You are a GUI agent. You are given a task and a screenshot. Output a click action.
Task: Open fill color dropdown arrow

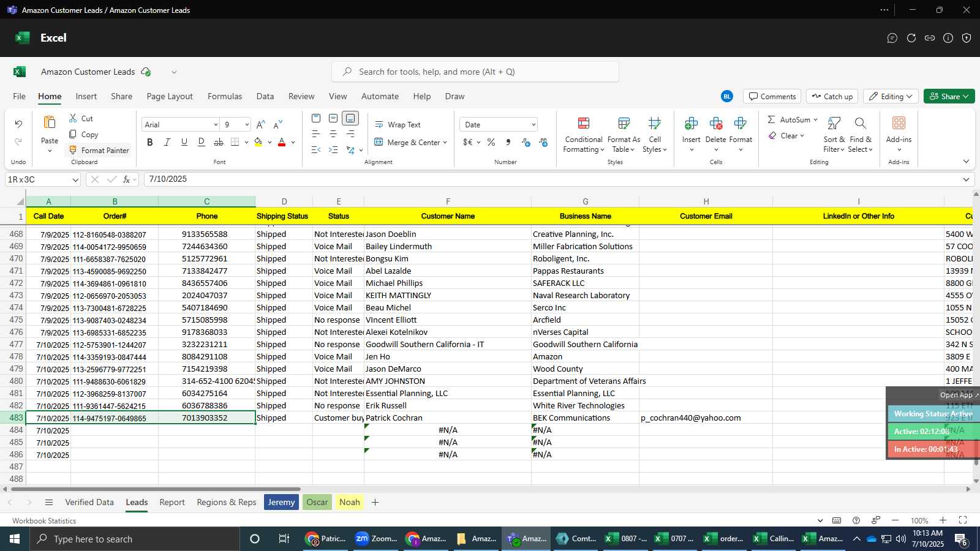269,143
